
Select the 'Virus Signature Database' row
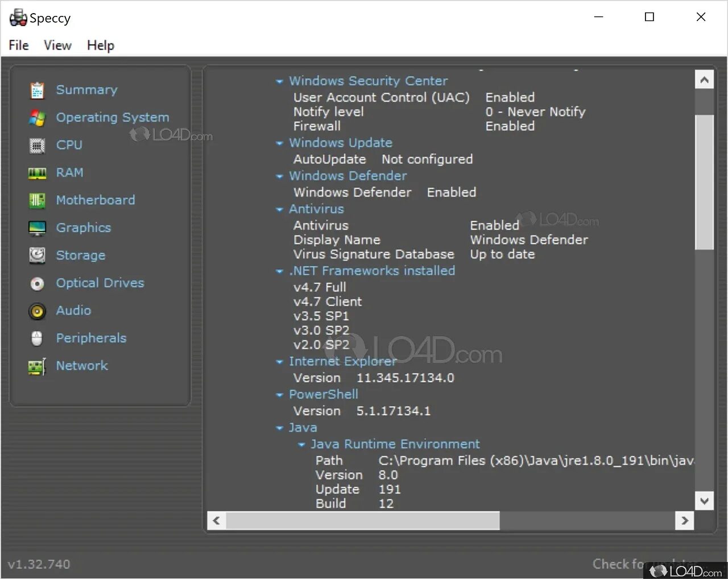tap(414, 254)
